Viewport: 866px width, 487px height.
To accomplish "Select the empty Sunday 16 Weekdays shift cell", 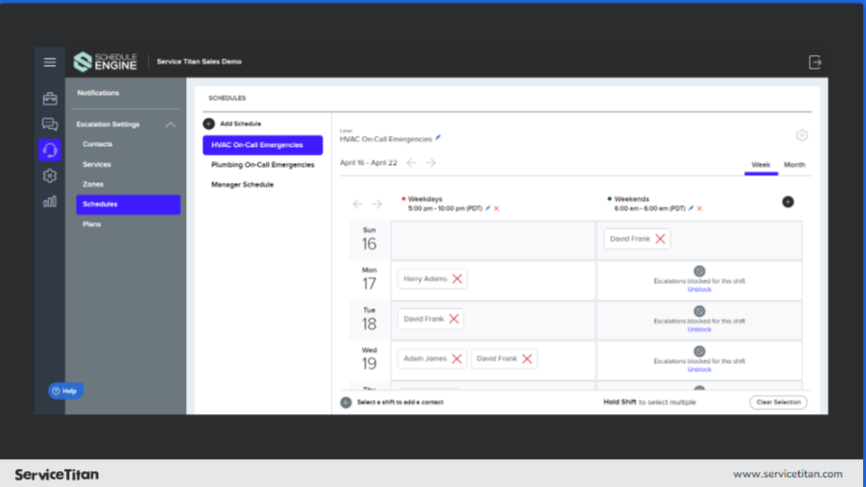I will click(493, 240).
